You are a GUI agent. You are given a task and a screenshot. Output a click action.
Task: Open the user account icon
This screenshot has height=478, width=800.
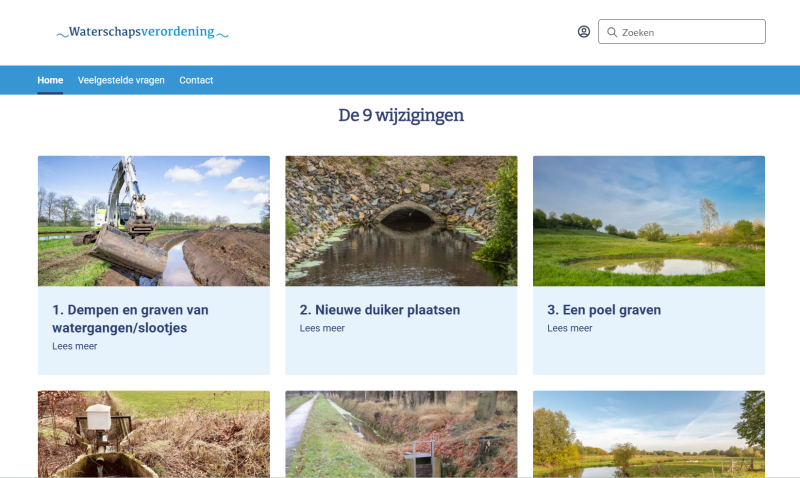(x=584, y=32)
